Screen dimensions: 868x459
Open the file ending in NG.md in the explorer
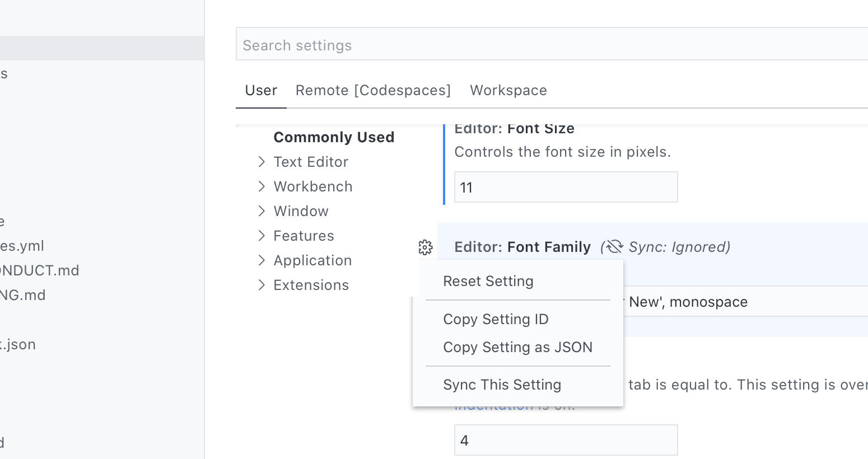(x=22, y=295)
